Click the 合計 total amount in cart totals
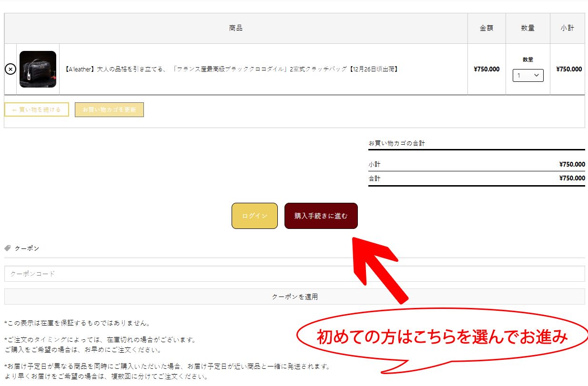Image resolution: width=588 pixels, height=386 pixels. point(572,178)
